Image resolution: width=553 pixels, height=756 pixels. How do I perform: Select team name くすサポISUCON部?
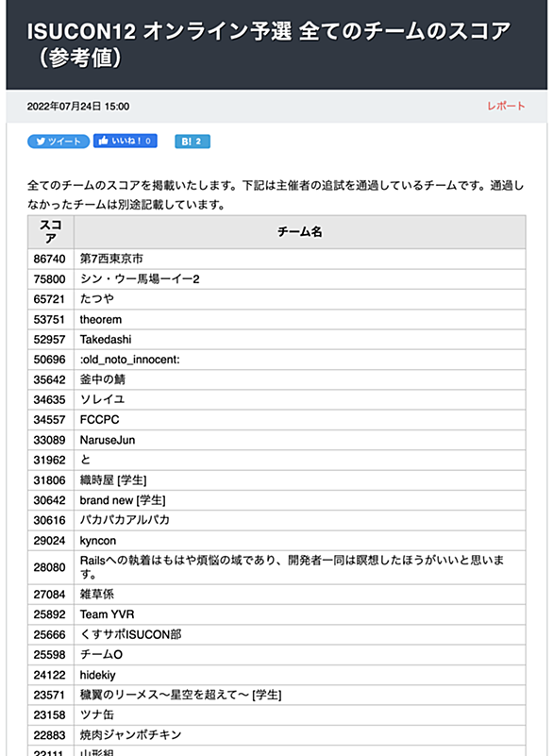point(130,635)
